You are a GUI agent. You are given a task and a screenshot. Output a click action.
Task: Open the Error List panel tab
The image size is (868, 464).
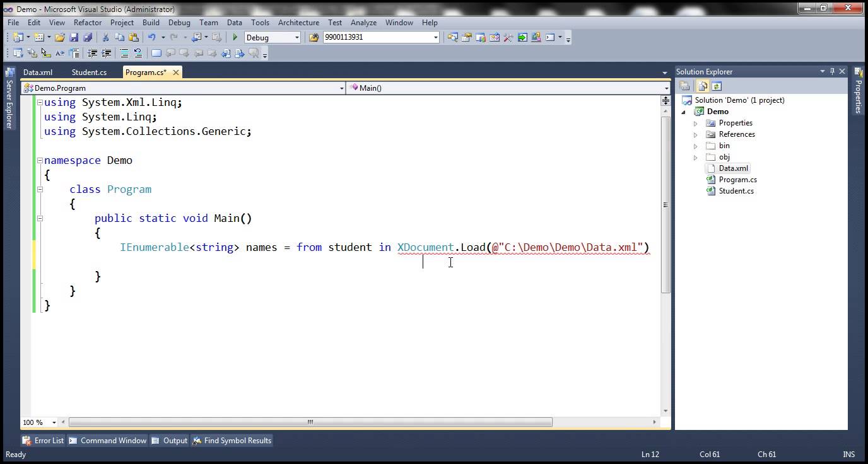tap(43, 440)
